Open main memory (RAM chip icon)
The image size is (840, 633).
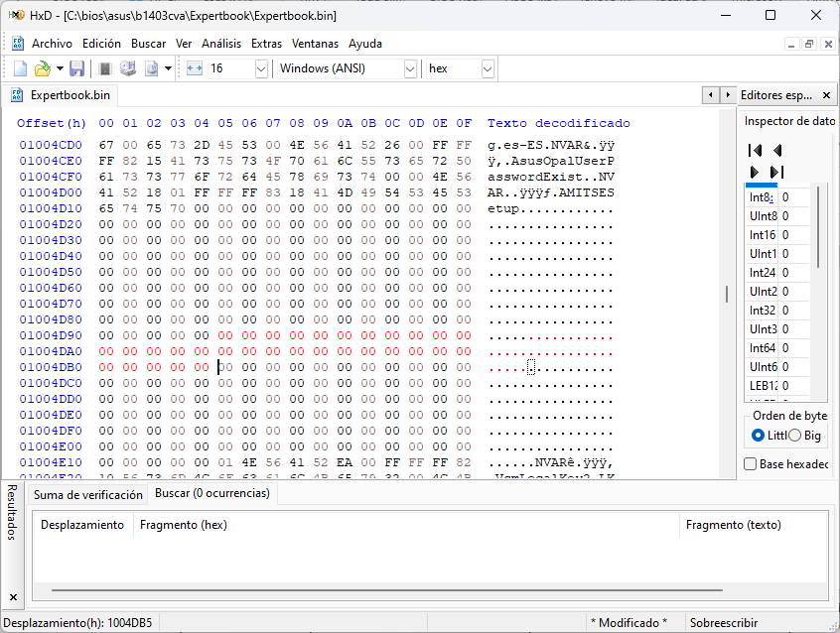coord(105,68)
